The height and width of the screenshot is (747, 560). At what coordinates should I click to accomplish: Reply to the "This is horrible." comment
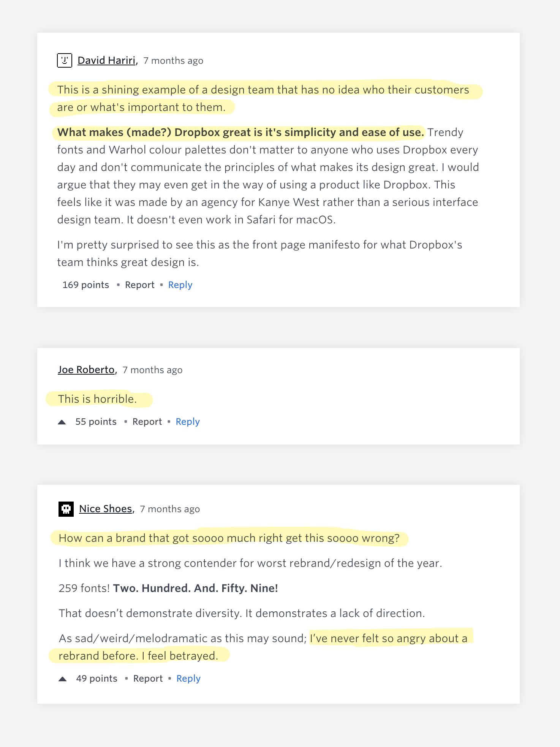(188, 422)
